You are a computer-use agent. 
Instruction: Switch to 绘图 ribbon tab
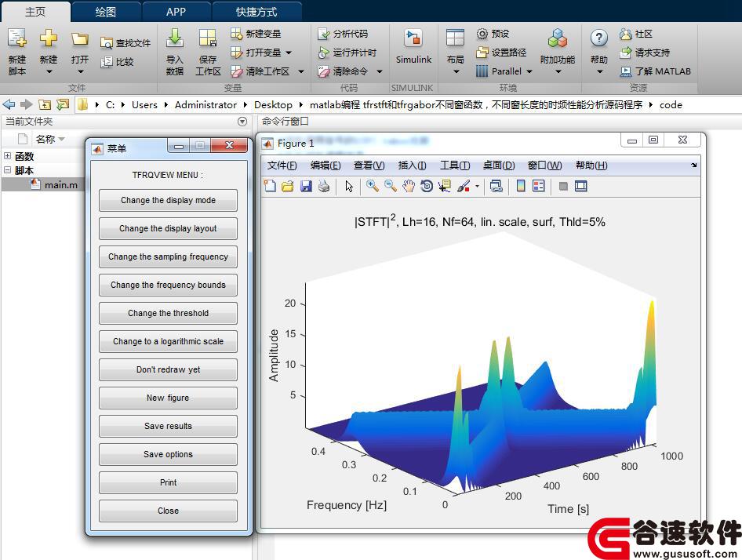click(x=106, y=11)
